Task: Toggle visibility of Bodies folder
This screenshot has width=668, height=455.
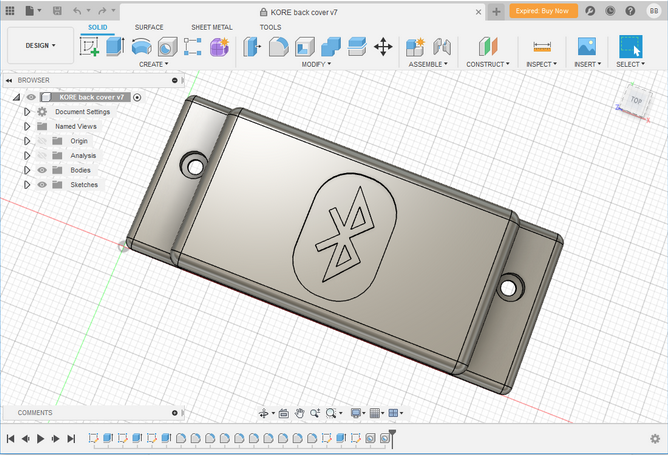Action: 42,170
